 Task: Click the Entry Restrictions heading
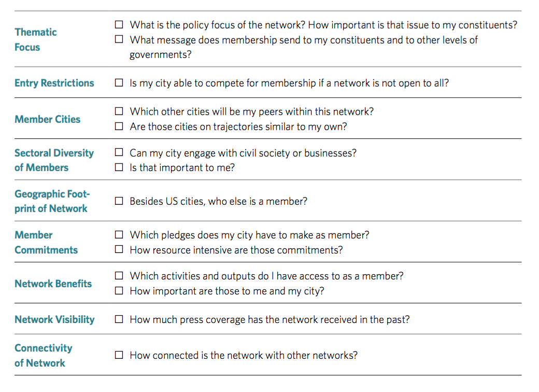[54, 83]
